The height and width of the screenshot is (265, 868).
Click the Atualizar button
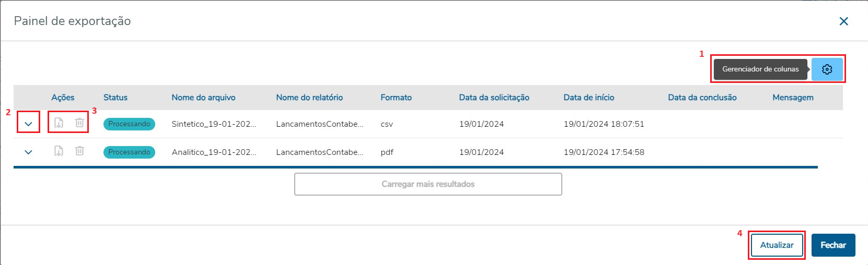777,245
